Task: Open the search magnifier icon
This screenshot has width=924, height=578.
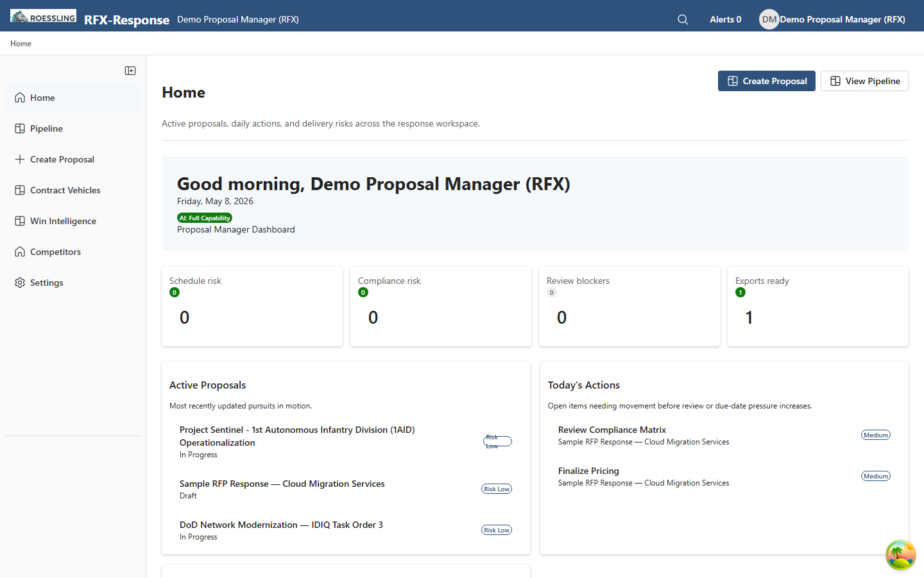Action: pos(683,19)
